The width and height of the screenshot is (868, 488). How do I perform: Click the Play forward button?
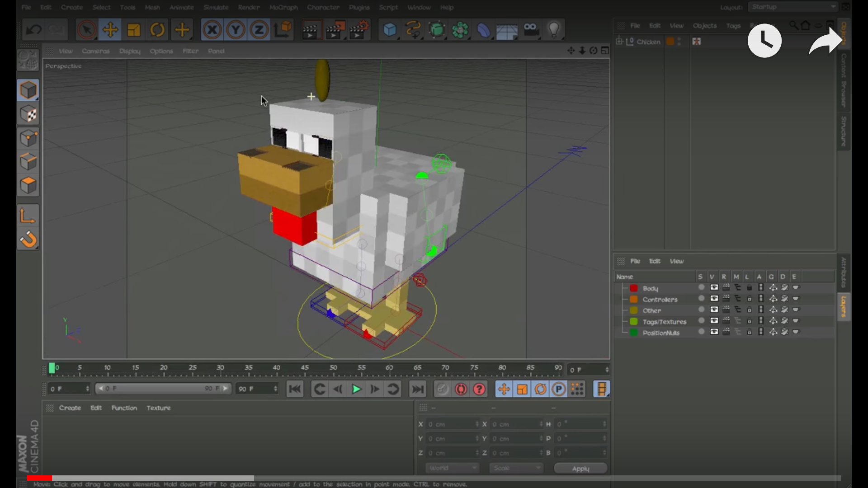tap(356, 389)
